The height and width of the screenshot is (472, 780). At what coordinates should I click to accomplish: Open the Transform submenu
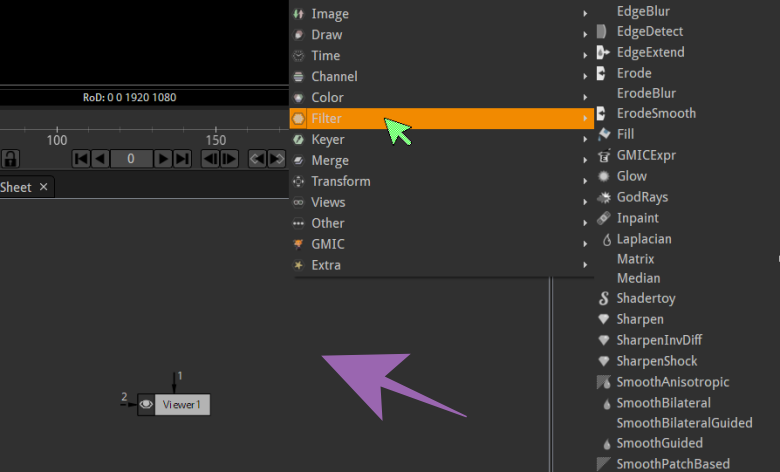tap(340, 181)
